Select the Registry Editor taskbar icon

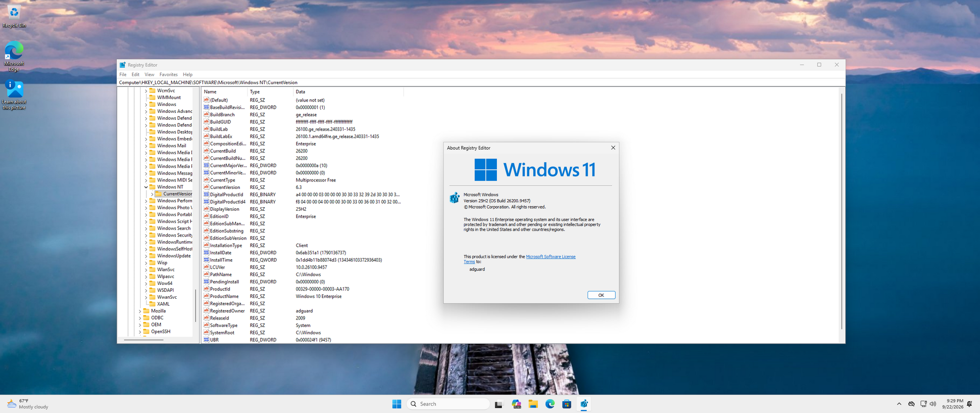584,404
